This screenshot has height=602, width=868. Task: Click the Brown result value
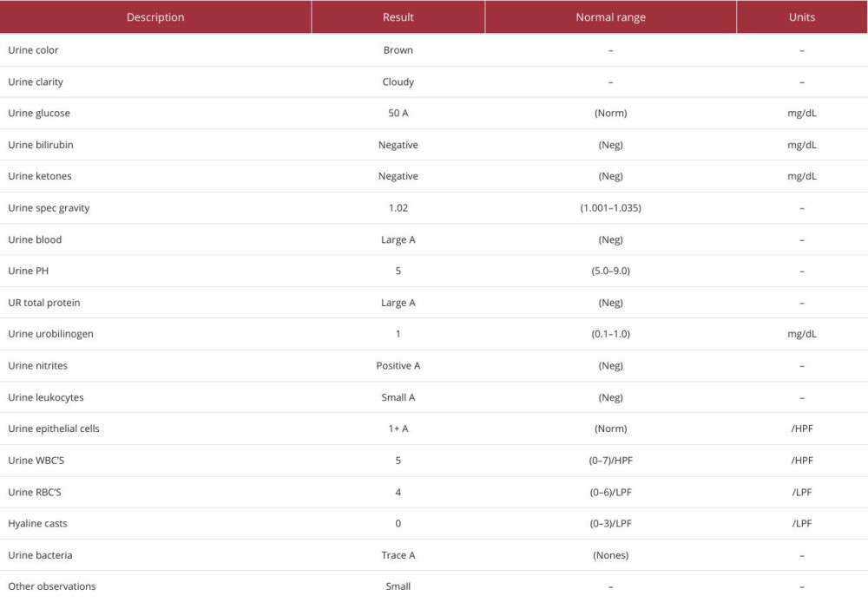pyautogui.click(x=398, y=50)
